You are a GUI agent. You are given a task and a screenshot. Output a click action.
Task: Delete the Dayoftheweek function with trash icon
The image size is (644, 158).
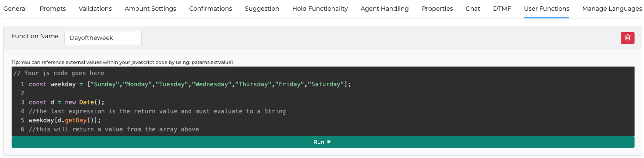pos(627,38)
